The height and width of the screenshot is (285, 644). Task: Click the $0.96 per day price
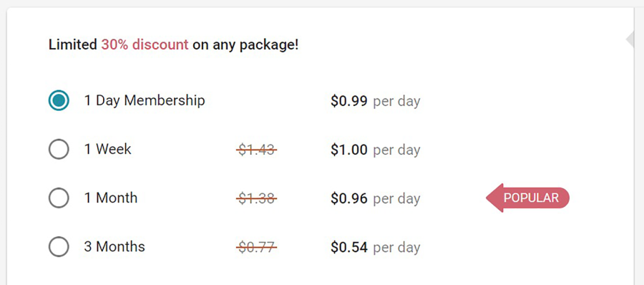[x=376, y=199]
